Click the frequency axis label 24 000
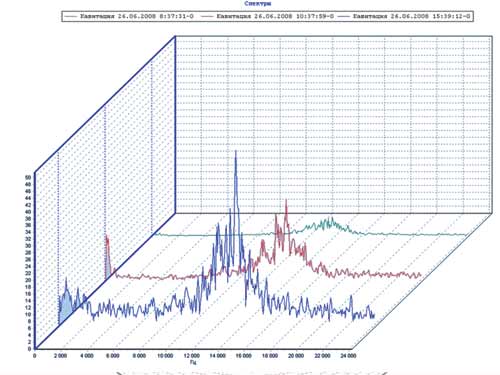 [x=348, y=356]
